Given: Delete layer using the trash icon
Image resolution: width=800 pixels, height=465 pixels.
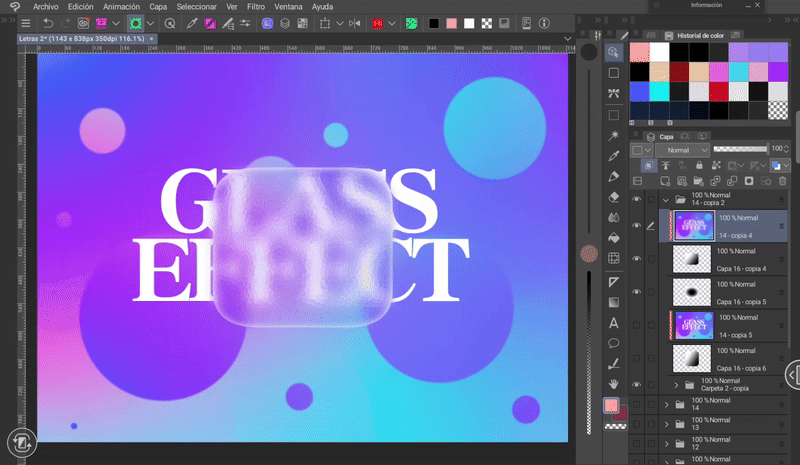Looking at the screenshot, I should [783, 181].
